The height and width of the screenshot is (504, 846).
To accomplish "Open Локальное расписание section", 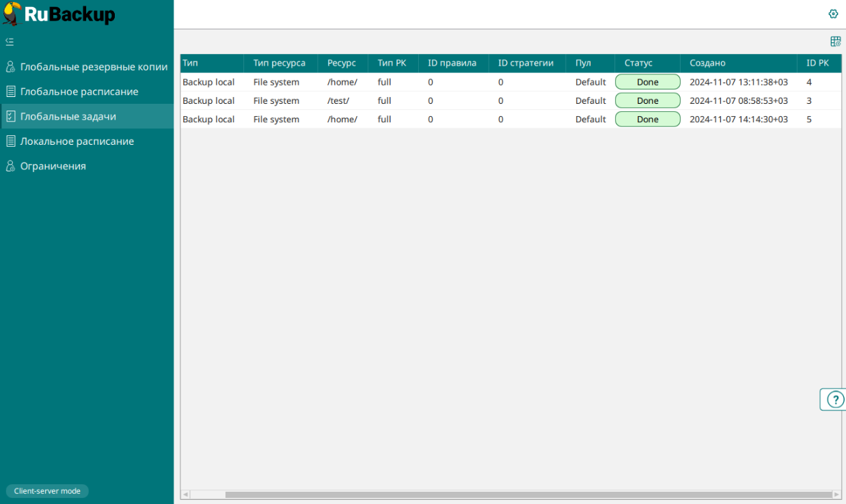I will (77, 141).
